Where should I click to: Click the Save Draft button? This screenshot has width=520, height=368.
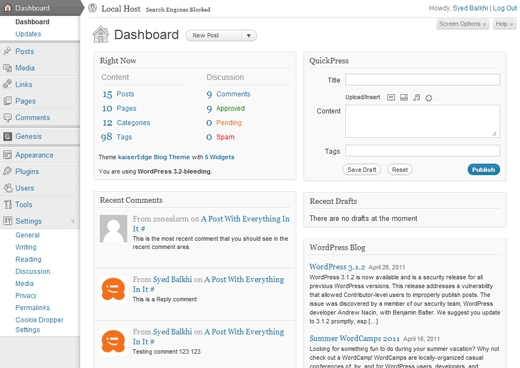pyautogui.click(x=362, y=170)
